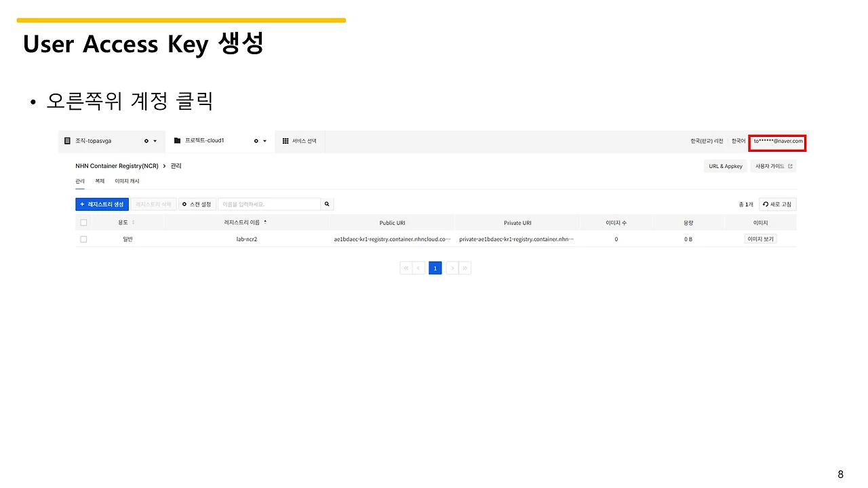Viewport: 868px width, 488px height.
Task: Click the refresh arrow icon in 새로 고침
Action: (766, 204)
